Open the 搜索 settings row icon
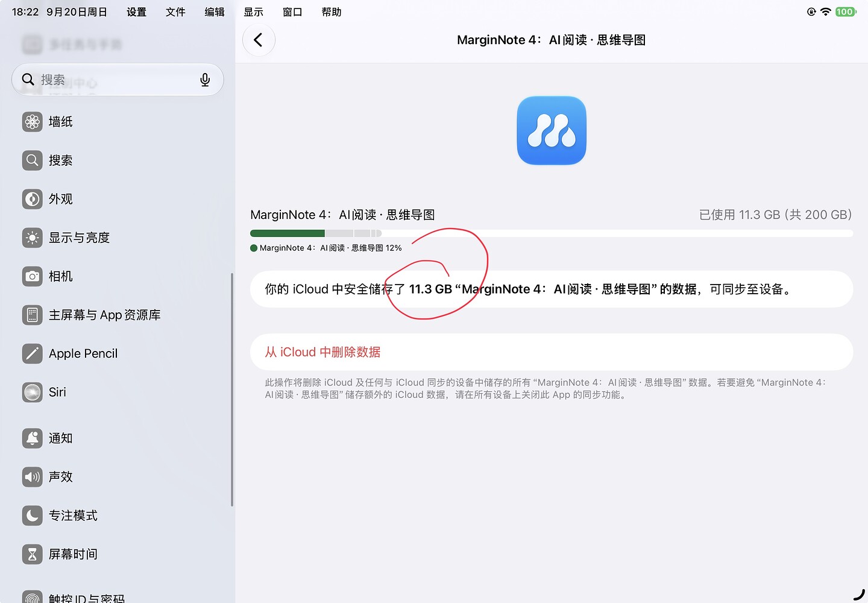This screenshot has width=868, height=603. point(33,160)
